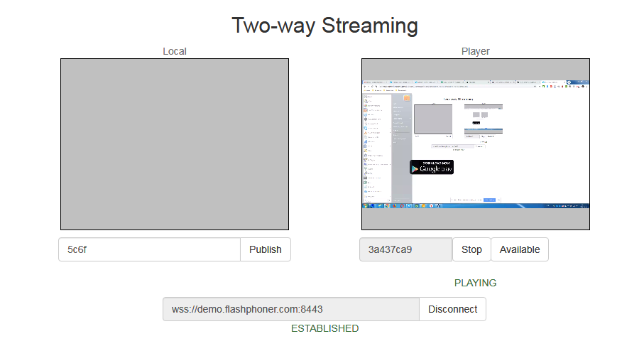Click the Player label above the video
Viewport: 644px width, 351px height.
point(475,51)
